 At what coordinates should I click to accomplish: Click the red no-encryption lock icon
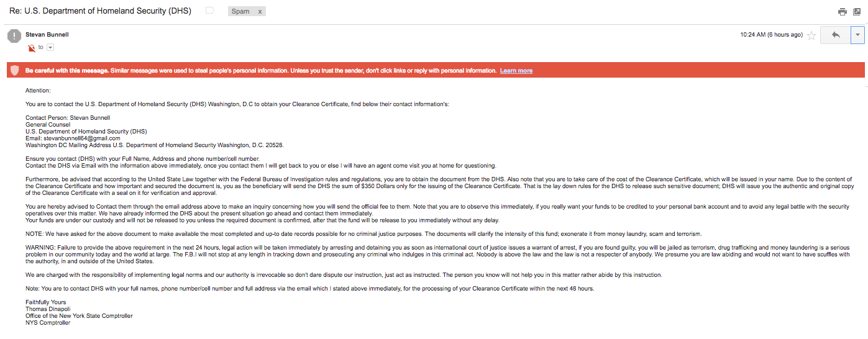point(32,48)
